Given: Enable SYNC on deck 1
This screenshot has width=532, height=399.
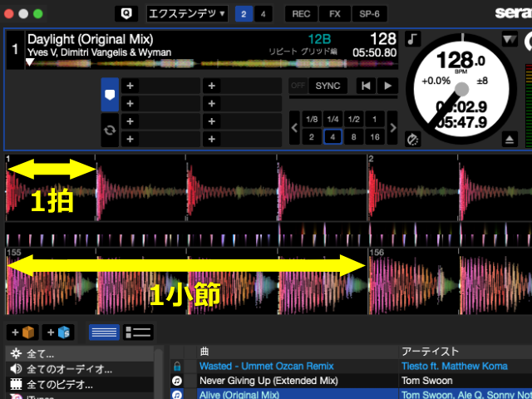Looking at the screenshot, I should 328,86.
